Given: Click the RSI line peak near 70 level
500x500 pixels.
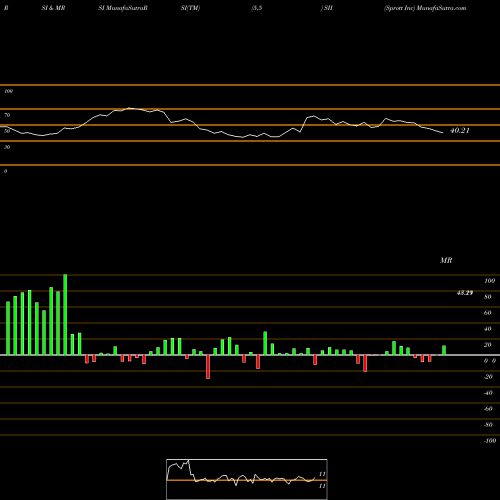Looking at the screenshot, I should (129, 108).
